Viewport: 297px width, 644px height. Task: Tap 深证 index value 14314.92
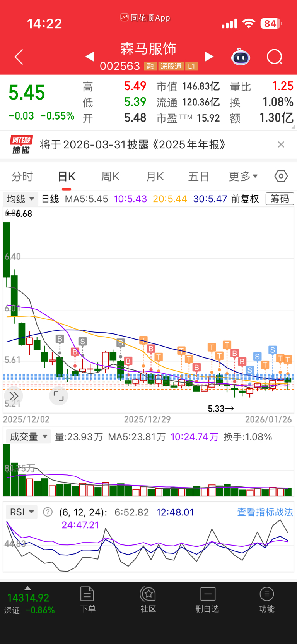pos(28,598)
